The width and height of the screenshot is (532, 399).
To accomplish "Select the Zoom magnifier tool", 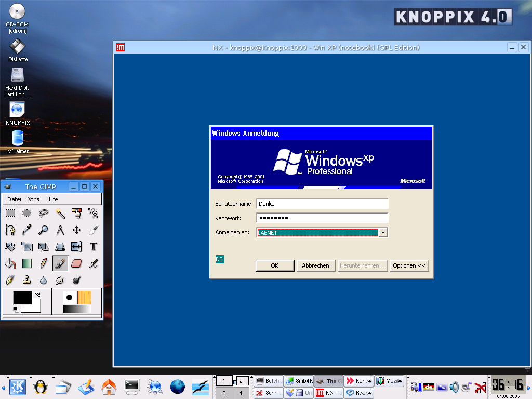I will click(44, 230).
